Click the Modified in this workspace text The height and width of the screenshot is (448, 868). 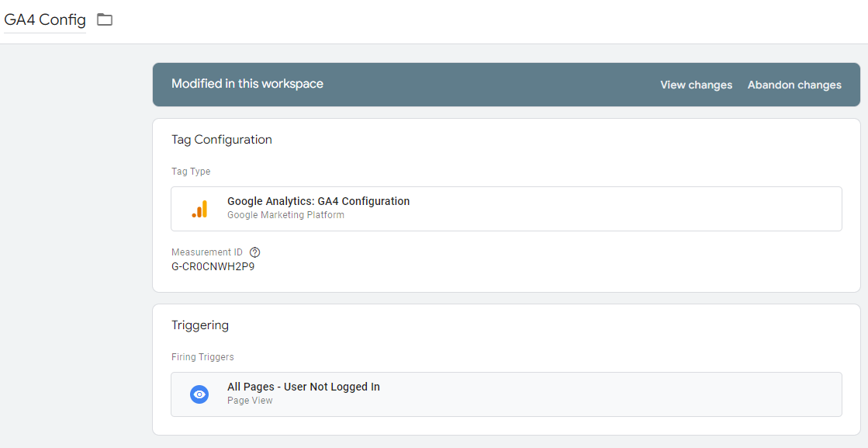[x=247, y=84]
